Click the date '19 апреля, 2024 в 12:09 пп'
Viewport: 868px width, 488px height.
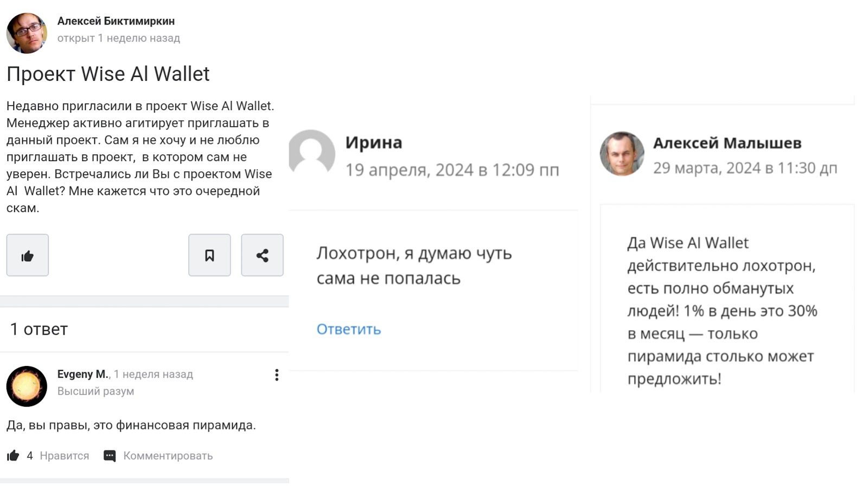452,170
